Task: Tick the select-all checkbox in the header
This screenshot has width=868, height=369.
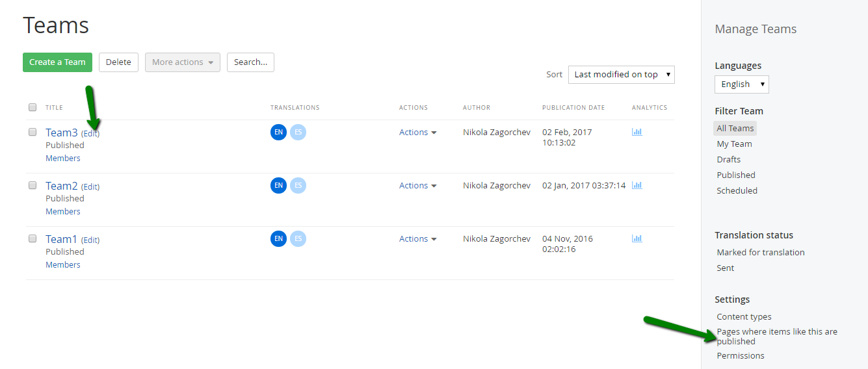Action: click(x=33, y=107)
